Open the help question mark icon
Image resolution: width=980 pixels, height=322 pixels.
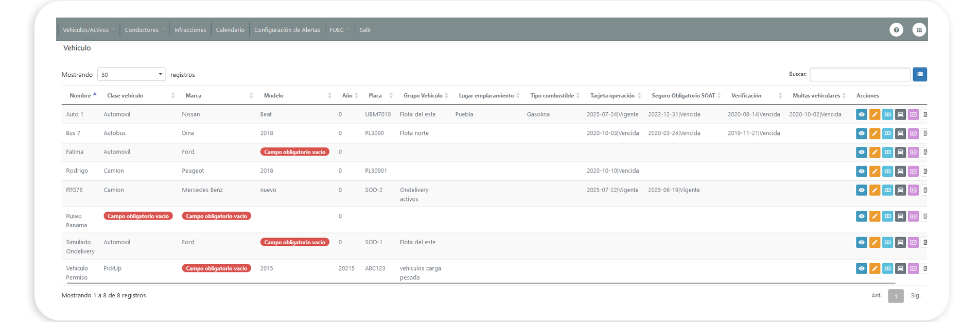[x=896, y=30]
